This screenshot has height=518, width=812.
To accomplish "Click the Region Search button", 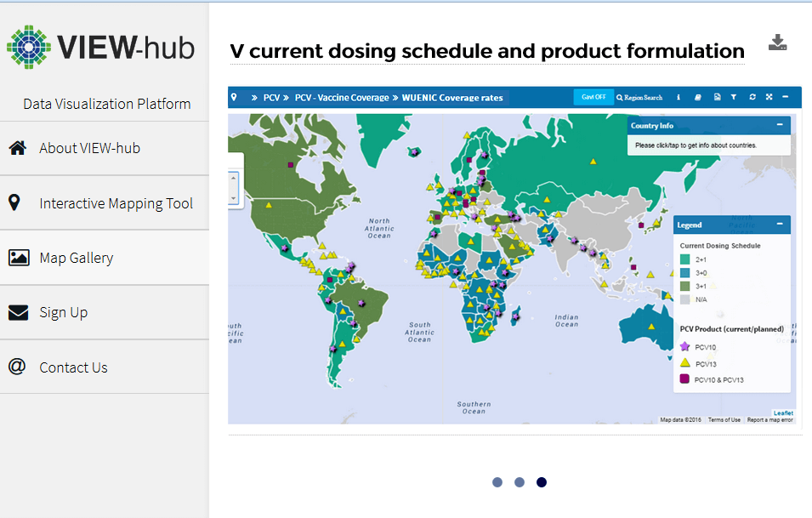I will tap(639, 97).
